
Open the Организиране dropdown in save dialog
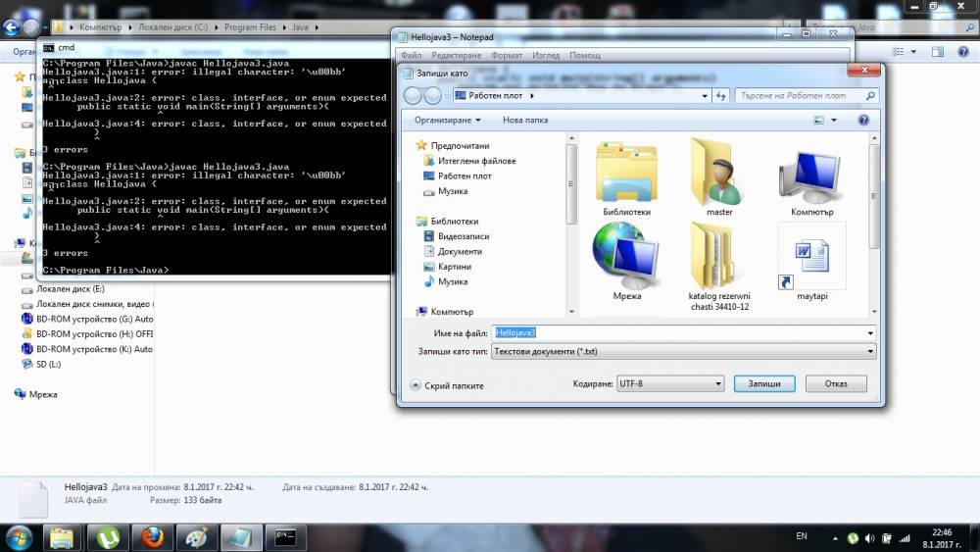point(448,120)
